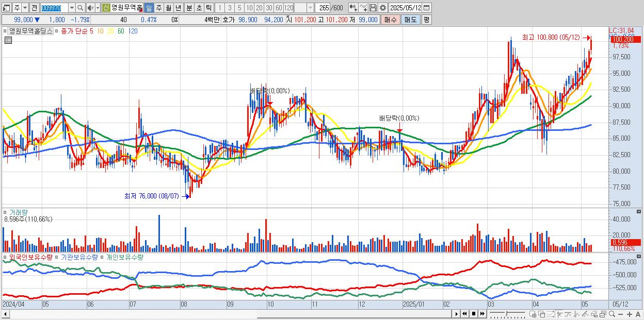644x320 pixels.
Task: Fast-forward the chart replay
Action: [x=482, y=314]
